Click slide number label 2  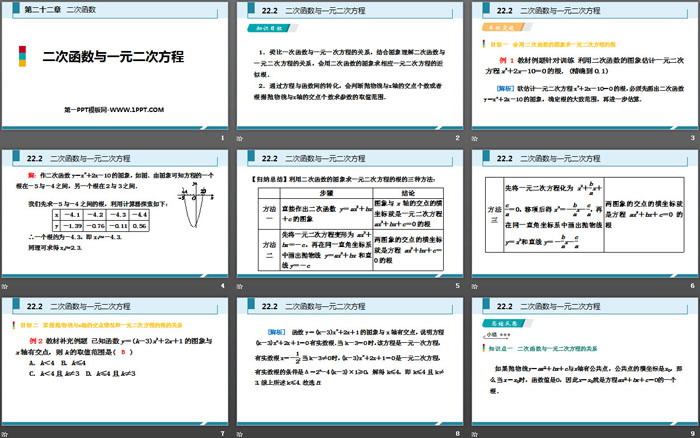tap(457, 138)
